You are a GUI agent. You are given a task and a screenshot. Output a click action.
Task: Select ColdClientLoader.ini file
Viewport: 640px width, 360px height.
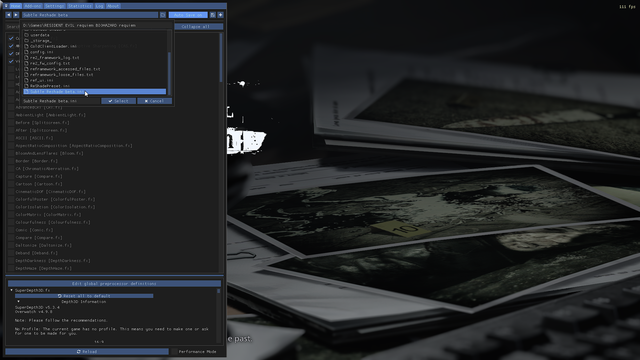click(x=95, y=47)
